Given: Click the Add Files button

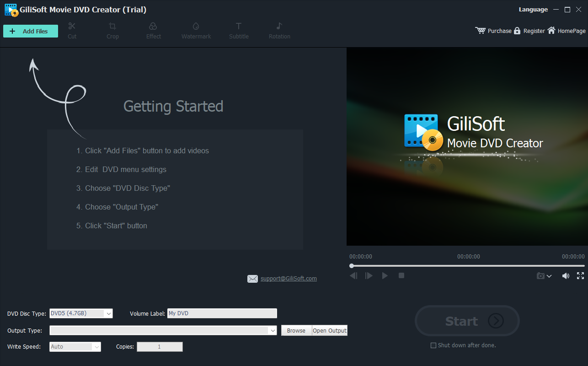Looking at the screenshot, I should 31,31.
